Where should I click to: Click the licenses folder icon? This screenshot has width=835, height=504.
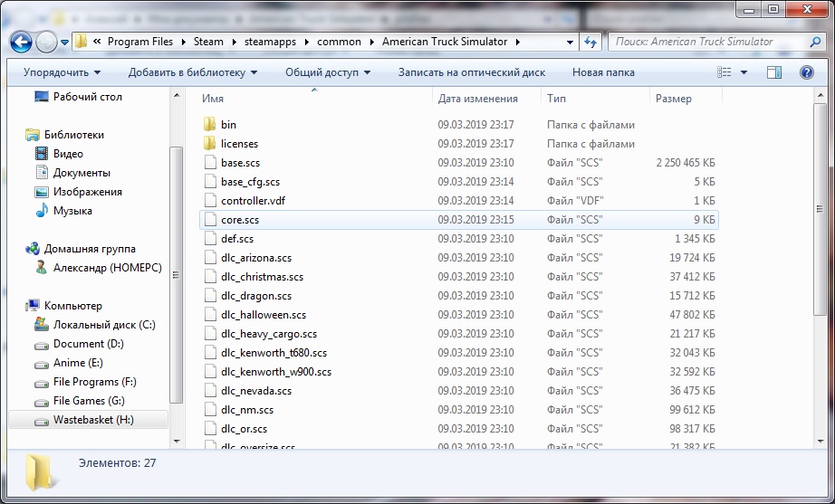point(209,144)
